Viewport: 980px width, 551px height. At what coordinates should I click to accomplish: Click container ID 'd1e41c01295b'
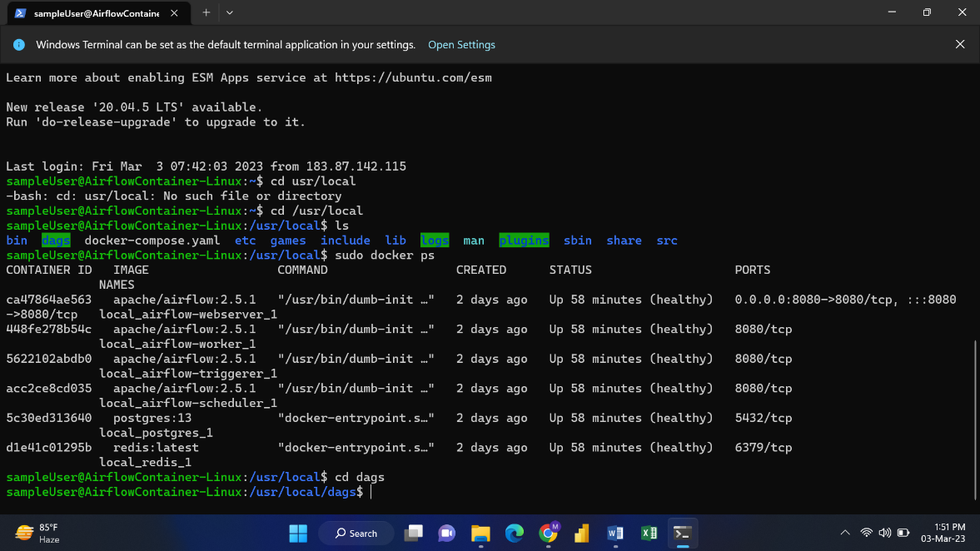49,448
